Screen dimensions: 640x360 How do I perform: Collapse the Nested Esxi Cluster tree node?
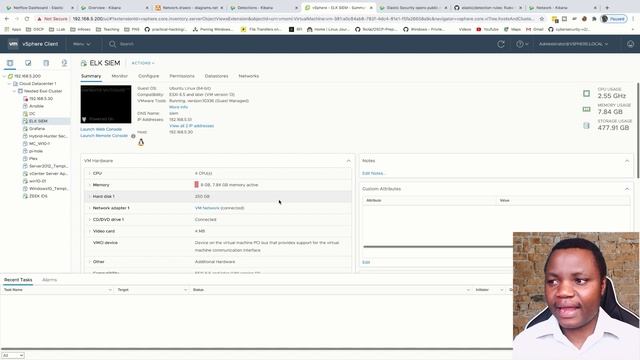[x=14, y=91]
